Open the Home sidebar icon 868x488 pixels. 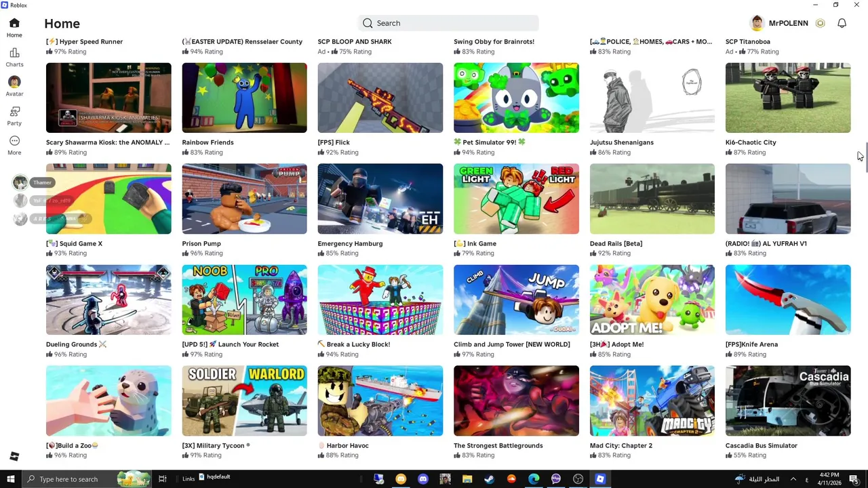point(14,23)
